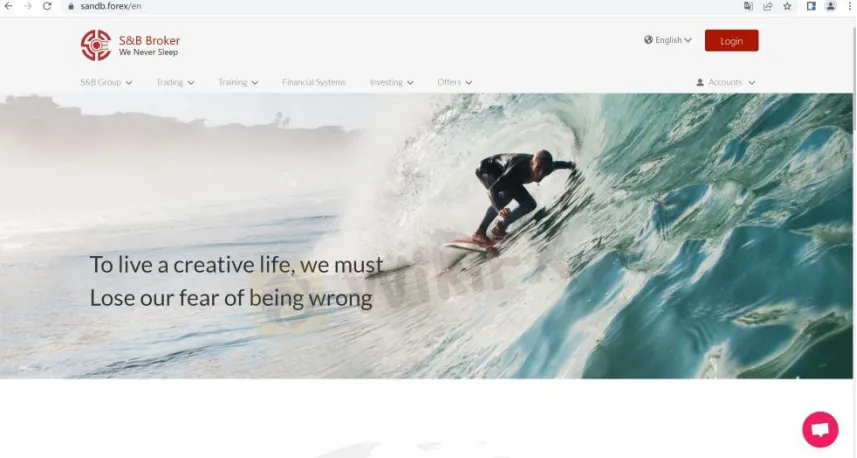Open the browser profile avatar icon

[830, 6]
